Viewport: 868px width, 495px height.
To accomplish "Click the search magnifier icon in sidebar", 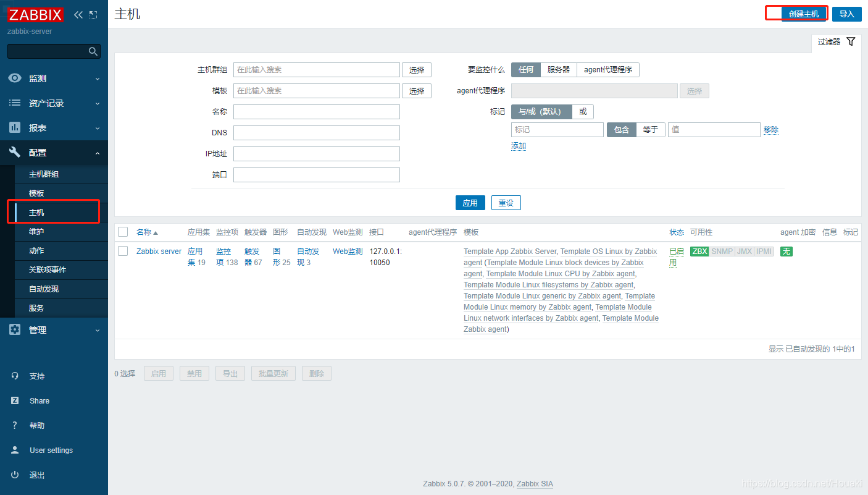I will click(x=93, y=51).
